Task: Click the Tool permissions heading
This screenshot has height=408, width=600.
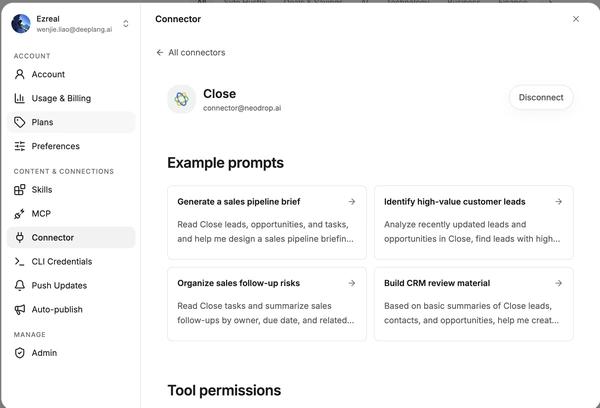Action: (224, 390)
